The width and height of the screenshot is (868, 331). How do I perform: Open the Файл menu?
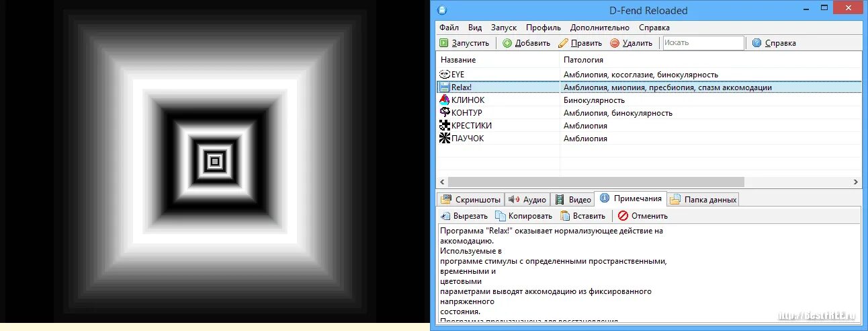click(449, 28)
